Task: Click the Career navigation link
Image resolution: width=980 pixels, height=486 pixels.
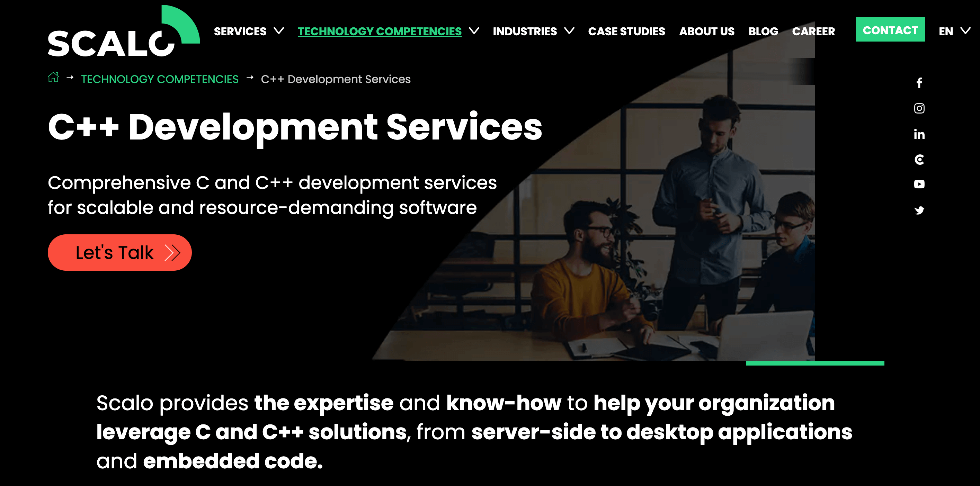Action: click(x=816, y=31)
